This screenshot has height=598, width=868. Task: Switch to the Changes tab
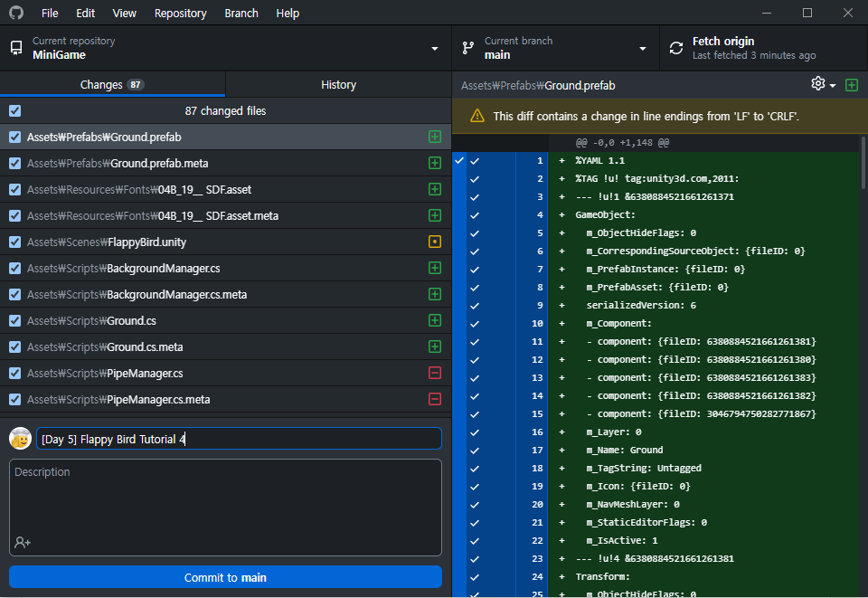coord(112,84)
